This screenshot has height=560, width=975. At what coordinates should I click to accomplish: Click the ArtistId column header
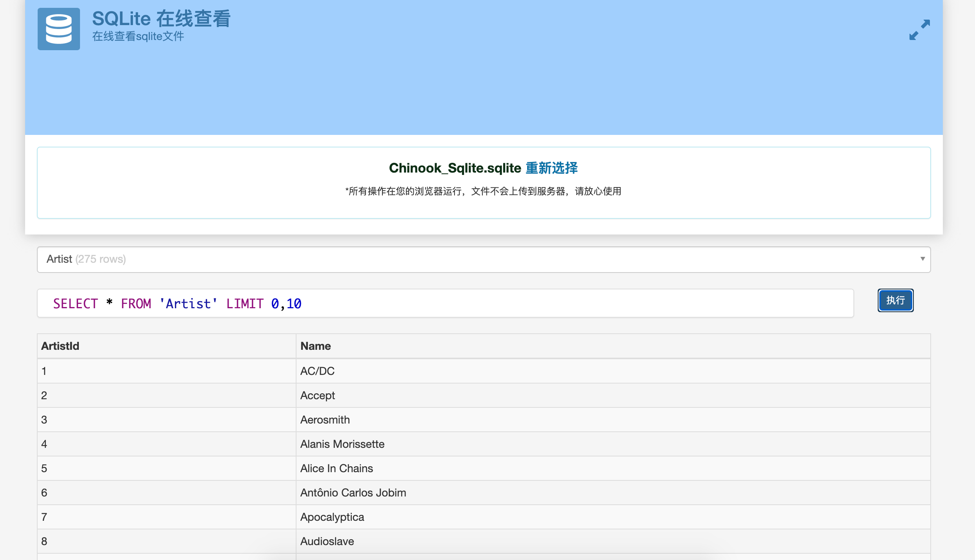[60, 346]
